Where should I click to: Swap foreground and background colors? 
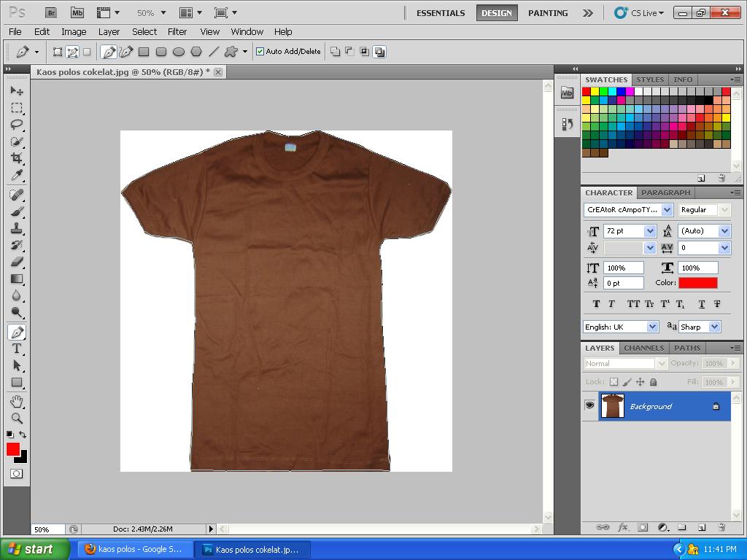23,435
